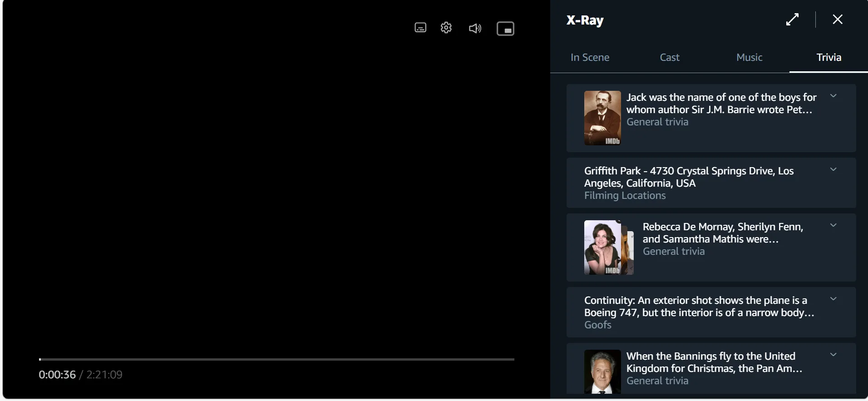The height and width of the screenshot is (401, 868).
Task: Click the Dustin Hoffman trivia thumbnail
Action: 602,371
